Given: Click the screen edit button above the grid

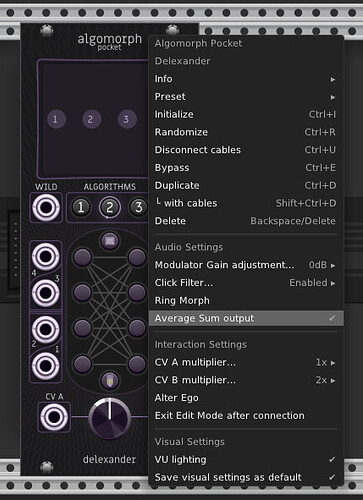Looking at the screenshot, I should [110, 240].
